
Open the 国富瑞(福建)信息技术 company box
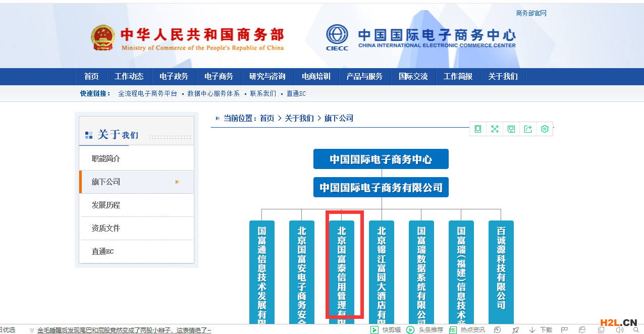(x=461, y=272)
